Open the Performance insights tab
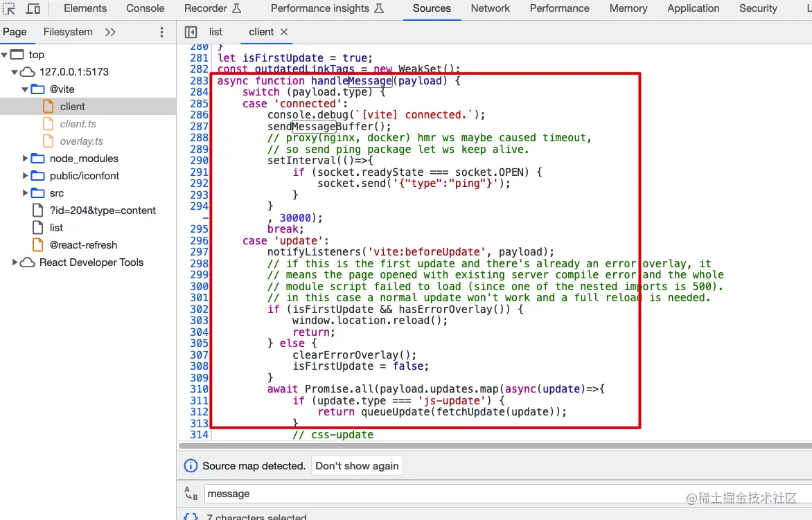Viewport: 812px width, 520px height. [x=327, y=8]
